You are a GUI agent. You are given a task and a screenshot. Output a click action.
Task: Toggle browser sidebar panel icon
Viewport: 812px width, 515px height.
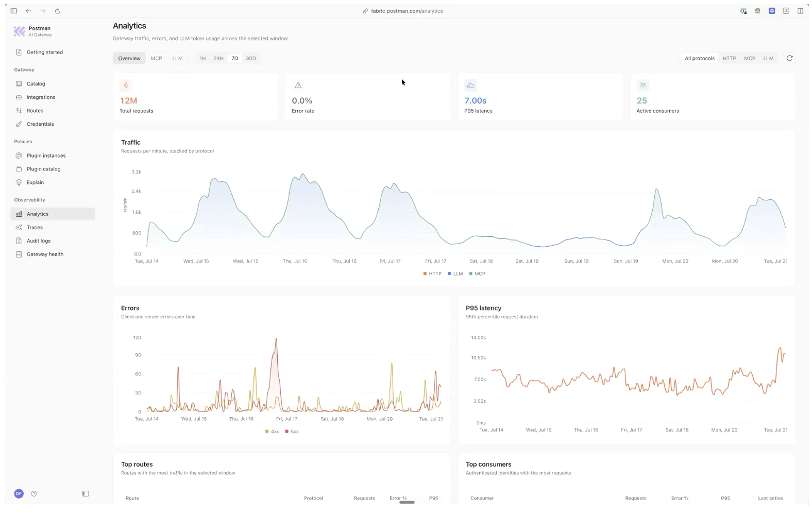[14, 11]
